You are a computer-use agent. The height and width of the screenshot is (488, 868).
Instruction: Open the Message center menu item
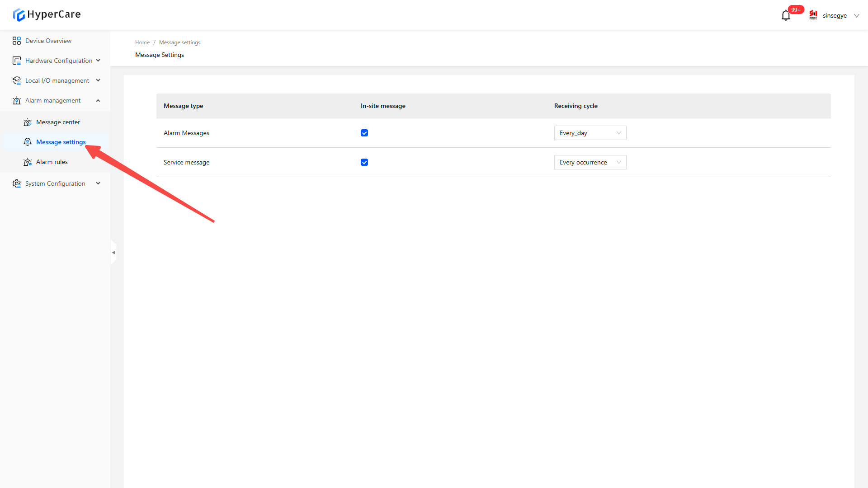(x=58, y=122)
